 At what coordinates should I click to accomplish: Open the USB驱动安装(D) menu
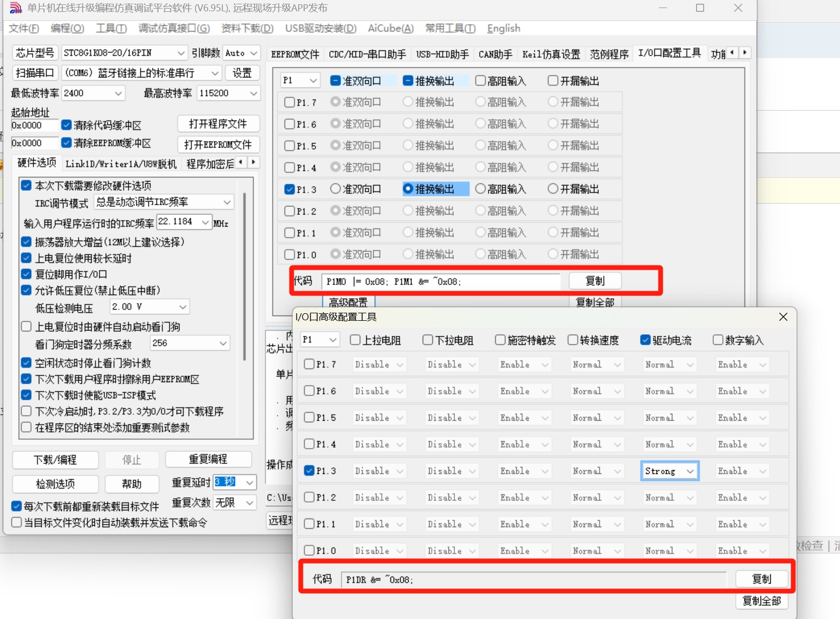click(321, 28)
